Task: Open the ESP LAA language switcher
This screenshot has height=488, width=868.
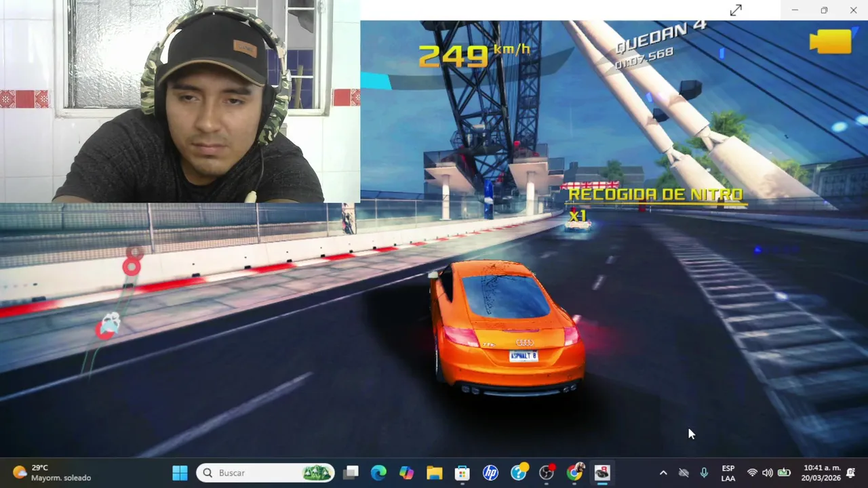Action: tap(728, 473)
